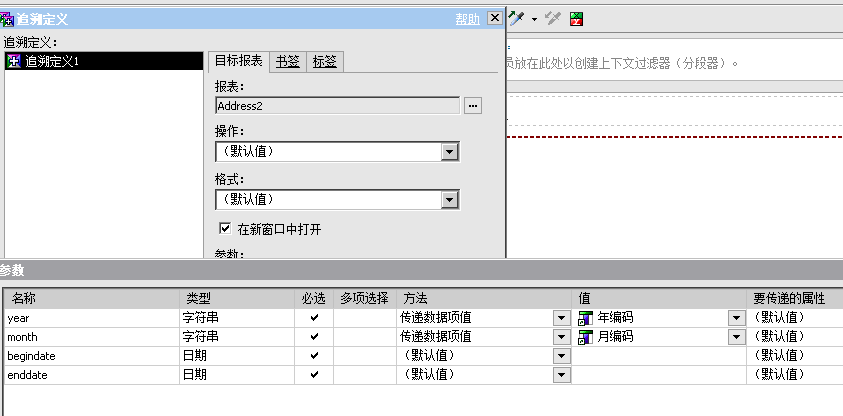Click the empty 值 cell for begindate
Viewport: 843px width, 416px height.
pos(659,356)
